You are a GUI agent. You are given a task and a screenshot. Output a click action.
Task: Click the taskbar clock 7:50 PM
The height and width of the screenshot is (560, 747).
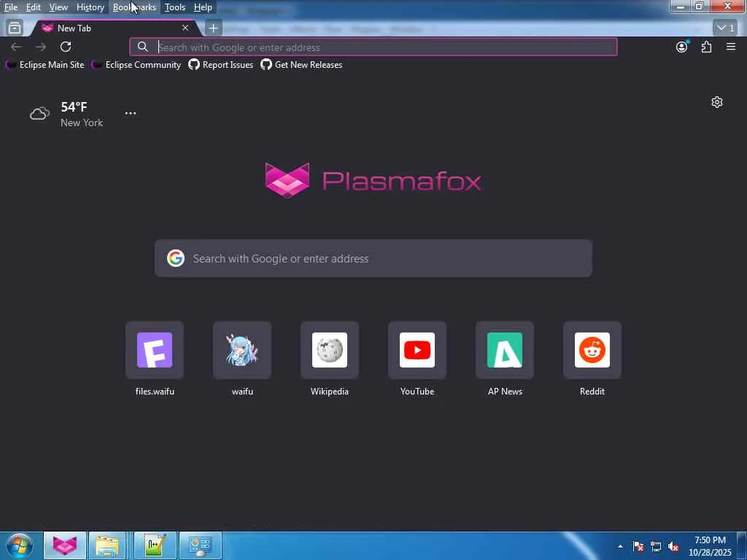tap(710, 546)
